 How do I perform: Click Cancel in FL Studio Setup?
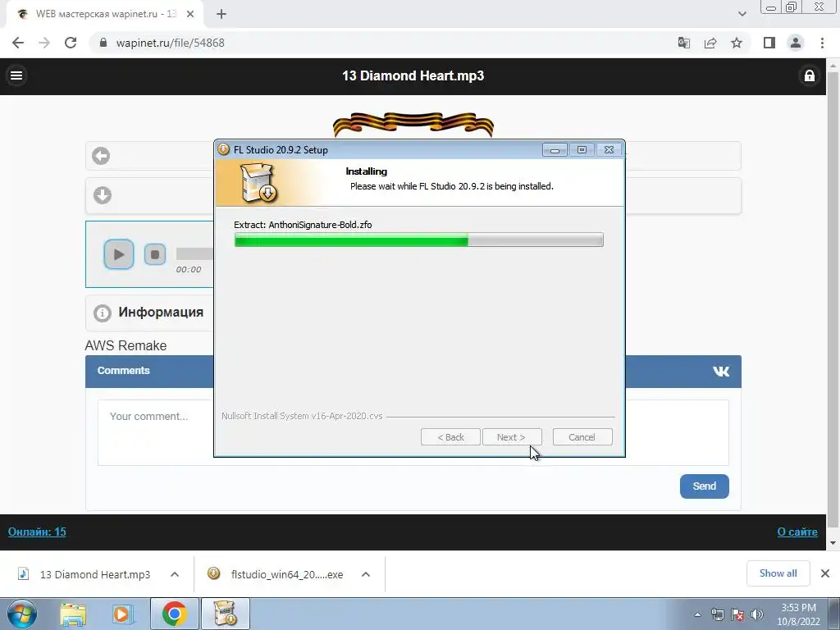(582, 437)
